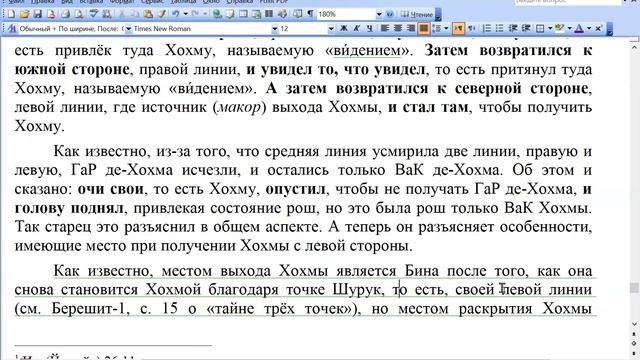
Task: Click in the help question box
Action: coord(567,2)
